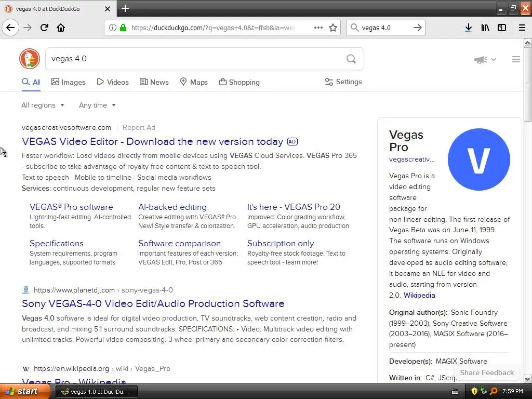Open the Windows start button

25,392
